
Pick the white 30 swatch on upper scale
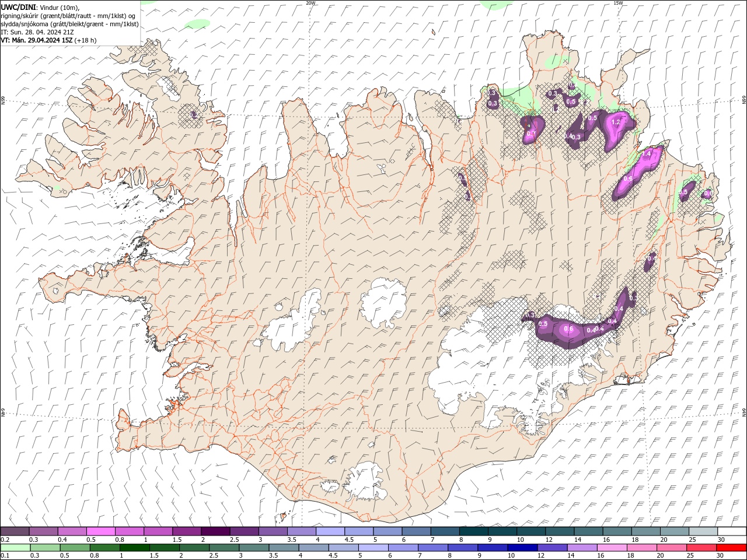(732, 531)
